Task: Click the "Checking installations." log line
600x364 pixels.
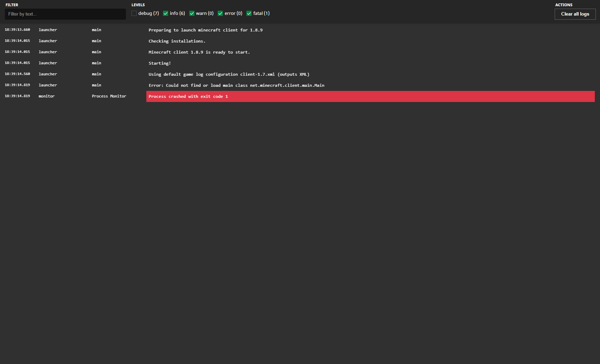Action: tap(177, 41)
